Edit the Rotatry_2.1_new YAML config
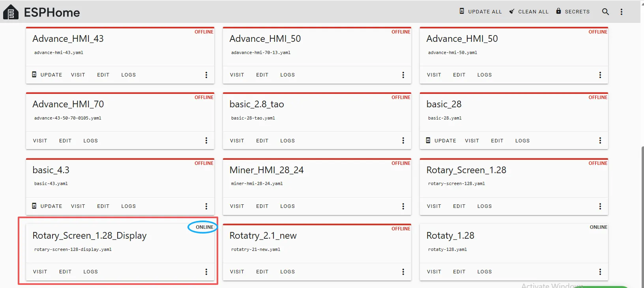 pyautogui.click(x=262, y=272)
